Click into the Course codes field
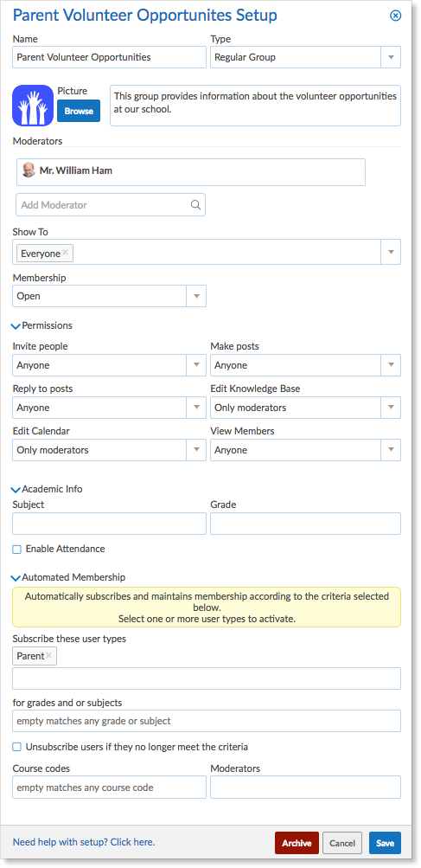This screenshot has height=868, width=421. pos(109,788)
